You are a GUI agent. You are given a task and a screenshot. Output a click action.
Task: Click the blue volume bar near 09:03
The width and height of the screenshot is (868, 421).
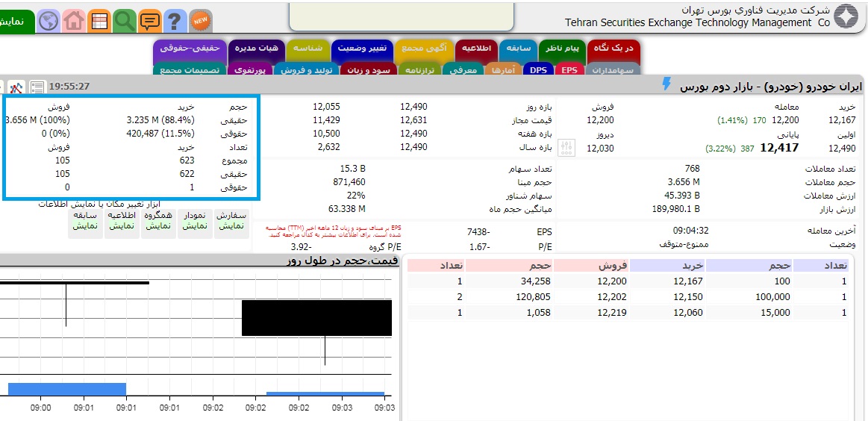pos(325,394)
